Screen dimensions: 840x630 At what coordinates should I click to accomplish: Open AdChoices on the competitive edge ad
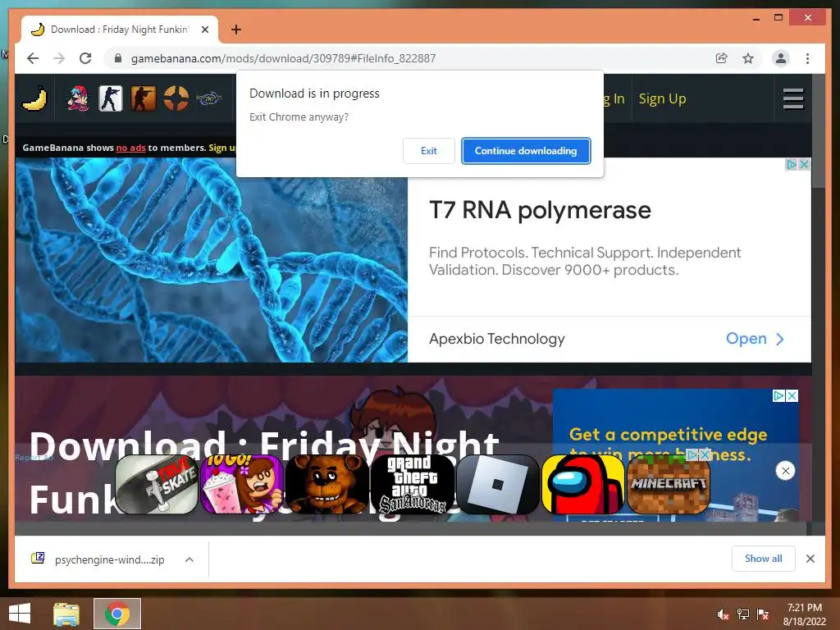779,396
